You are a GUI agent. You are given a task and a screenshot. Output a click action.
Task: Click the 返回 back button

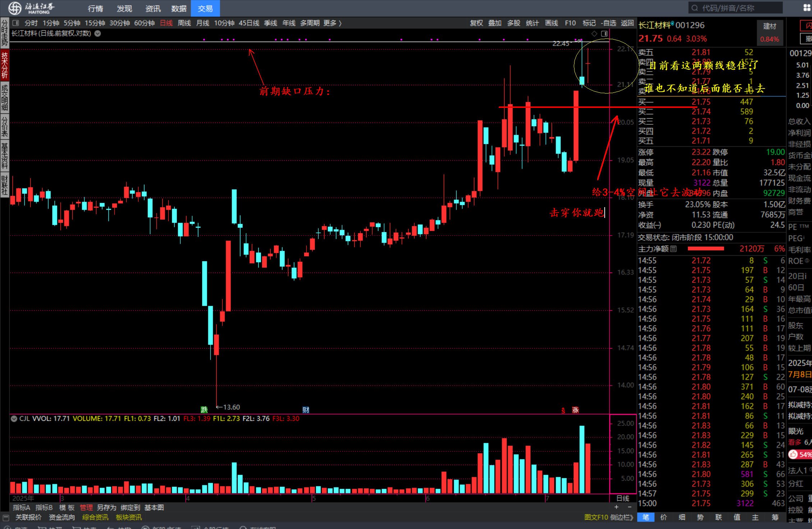pyautogui.click(x=627, y=23)
